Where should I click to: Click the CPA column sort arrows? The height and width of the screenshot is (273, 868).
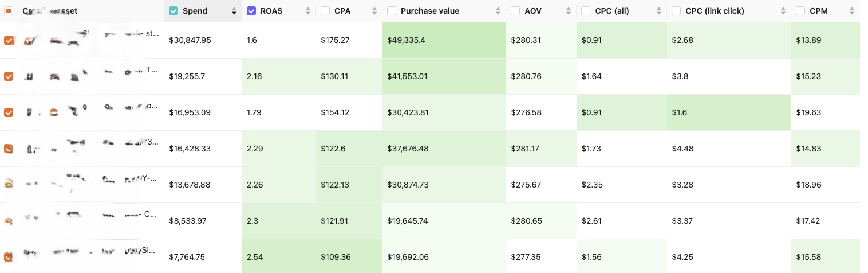coord(374,11)
